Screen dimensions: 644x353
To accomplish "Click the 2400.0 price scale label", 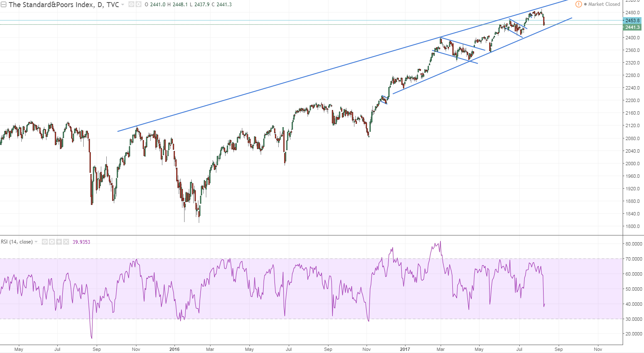I will point(632,38).
